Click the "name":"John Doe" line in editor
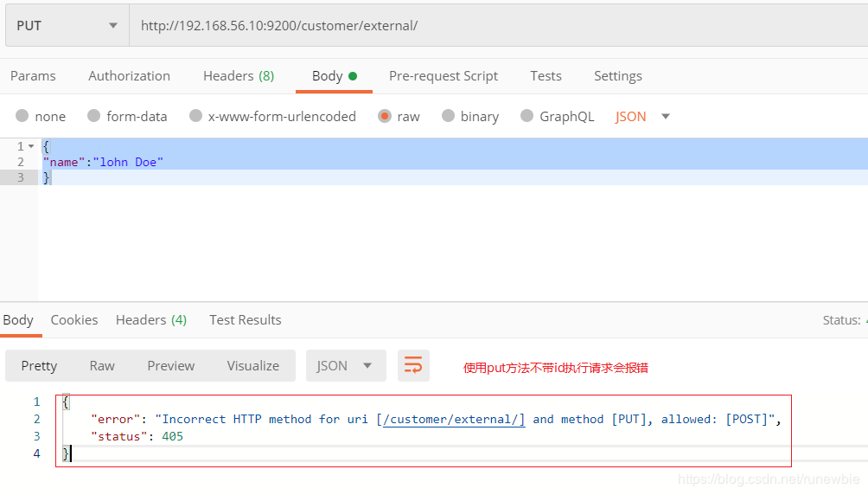This screenshot has height=495, width=868. 103,162
